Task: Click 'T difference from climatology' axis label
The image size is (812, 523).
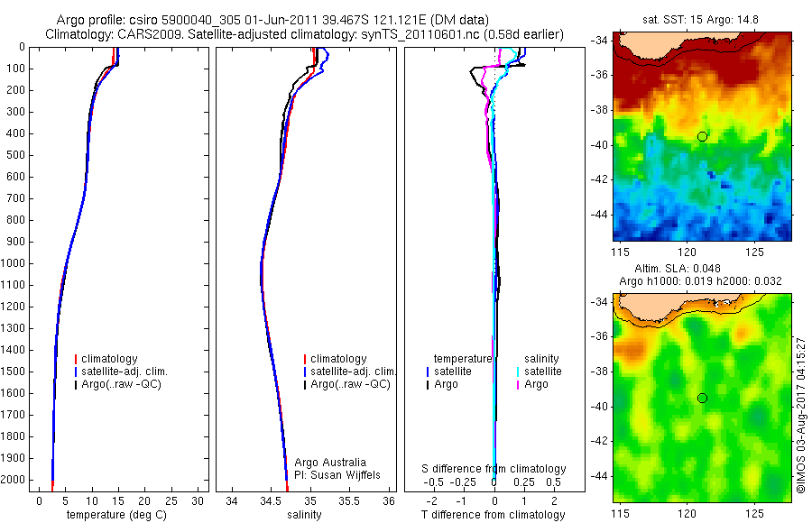Action: tap(493, 515)
